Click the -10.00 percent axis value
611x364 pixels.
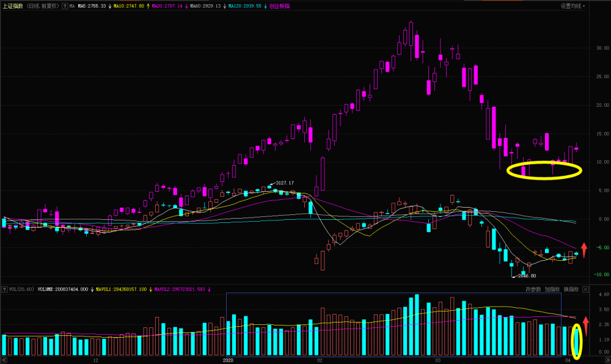point(602,274)
